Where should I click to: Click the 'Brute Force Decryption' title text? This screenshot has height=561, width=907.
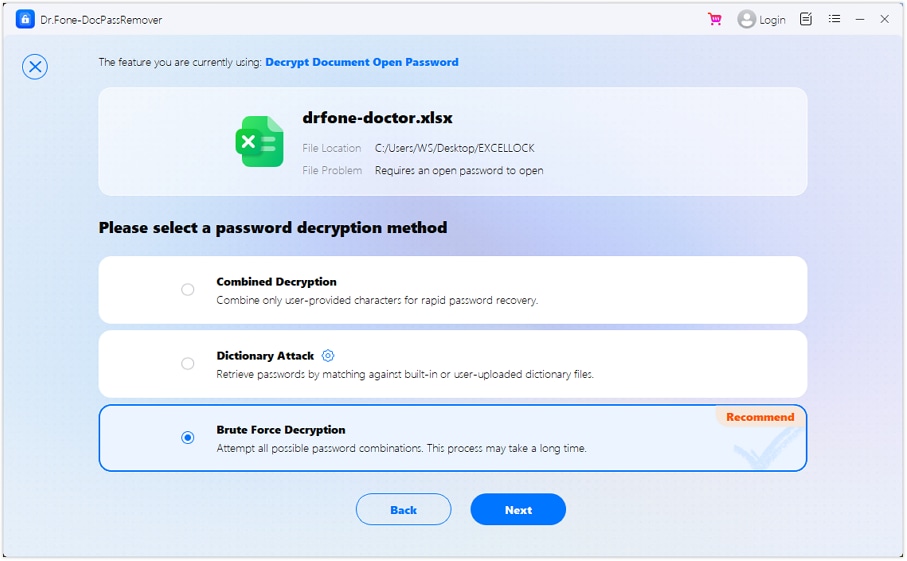(281, 430)
